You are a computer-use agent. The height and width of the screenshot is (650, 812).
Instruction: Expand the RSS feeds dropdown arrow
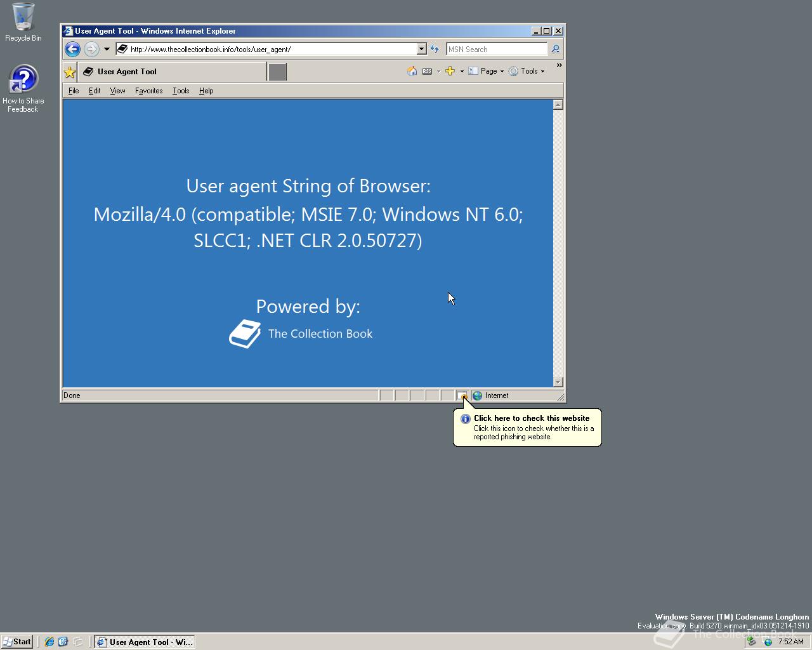(438, 71)
